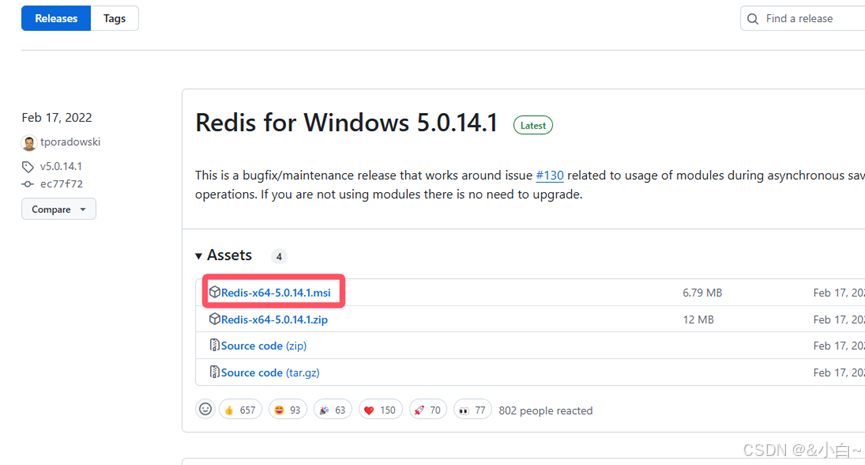This screenshot has height=465, width=865.
Task: Download Redis-x64-5.0.14.1.msi
Action: click(x=276, y=292)
